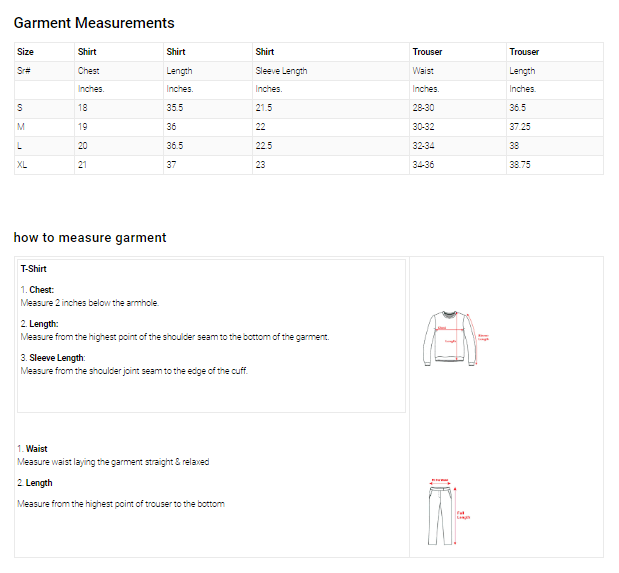Click the '1. Chest:' instruction label
This screenshot has width=619, height=573.
[38, 290]
